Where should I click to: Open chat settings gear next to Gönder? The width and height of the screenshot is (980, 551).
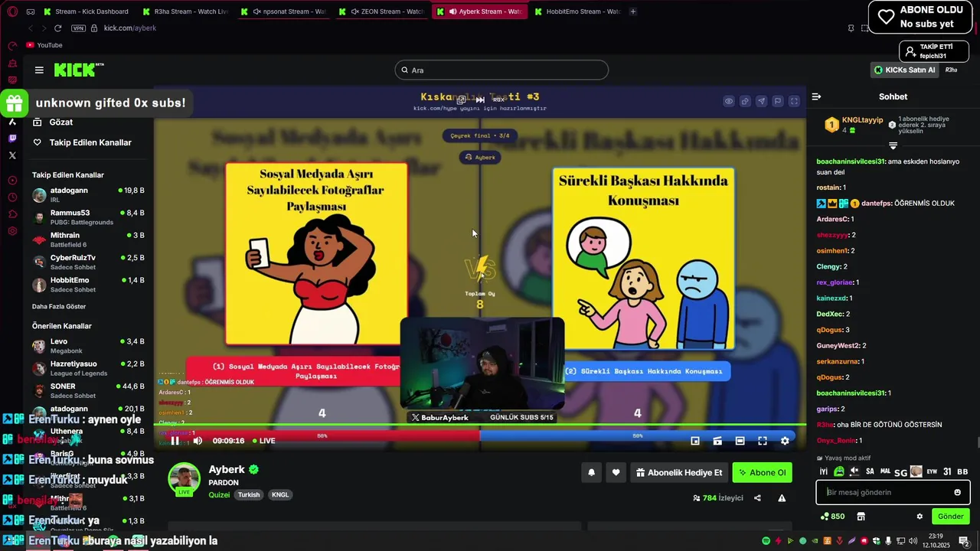920,517
